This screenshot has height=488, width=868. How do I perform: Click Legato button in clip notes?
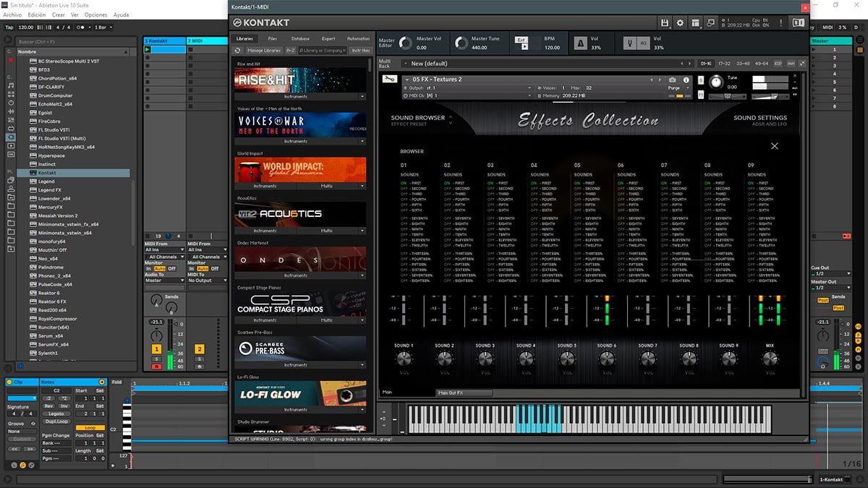[56, 412]
